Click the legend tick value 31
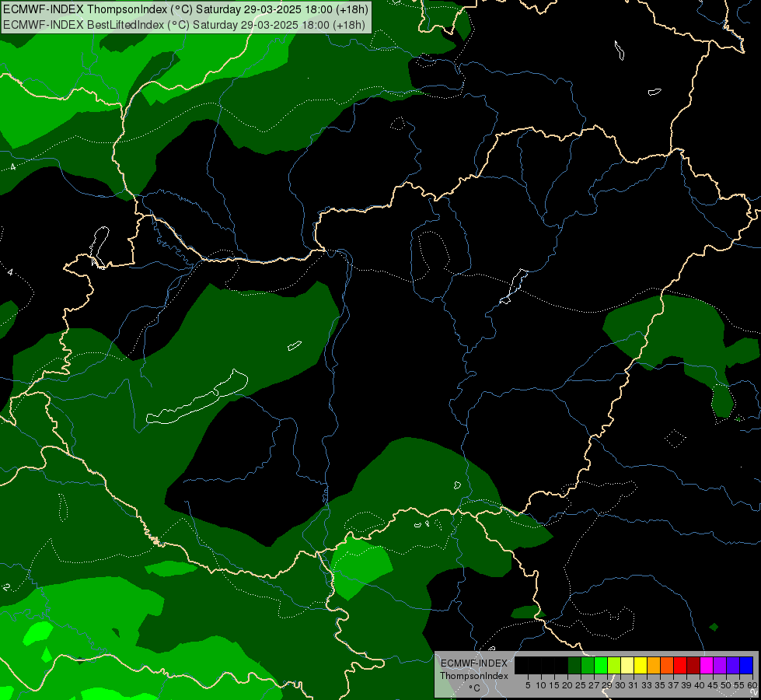This screenshot has height=700, width=761. click(634, 685)
